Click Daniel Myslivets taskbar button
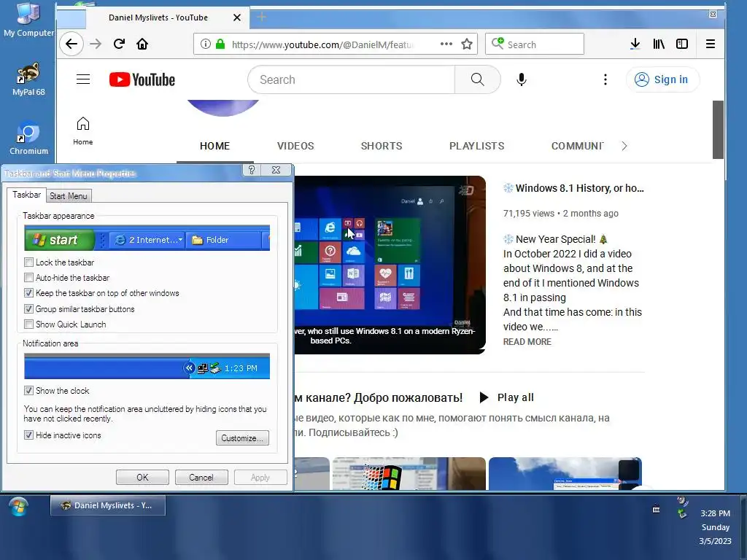The height and width of the screenshot is (560, 747). click(108, 506)
